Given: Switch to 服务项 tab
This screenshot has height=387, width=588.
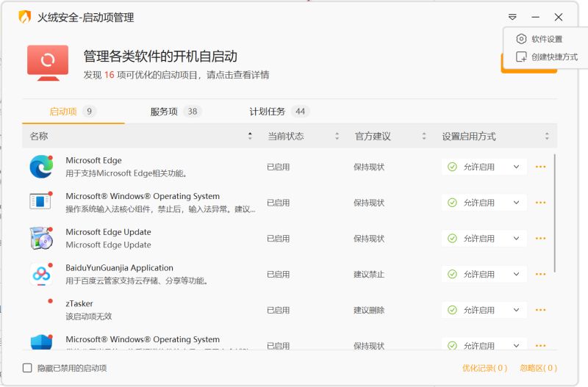Looking at the screenshot, I should click(176, 112).
